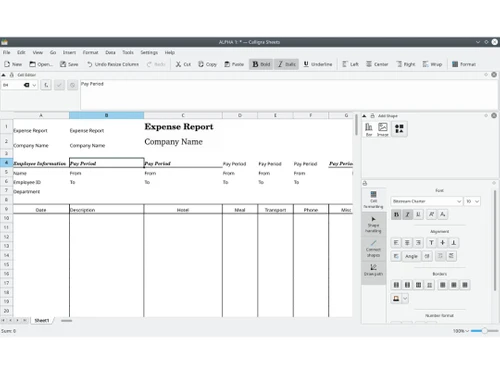Viewport: 500px width, 375px height.
Task: Enable Wrap text in the toolbar
Action: pos(432,64)
